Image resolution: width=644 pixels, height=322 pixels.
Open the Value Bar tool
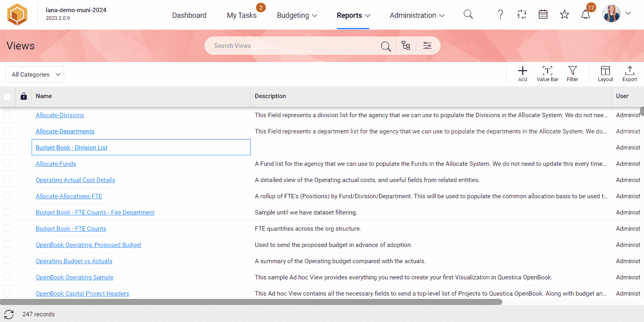tap(547, 73)
